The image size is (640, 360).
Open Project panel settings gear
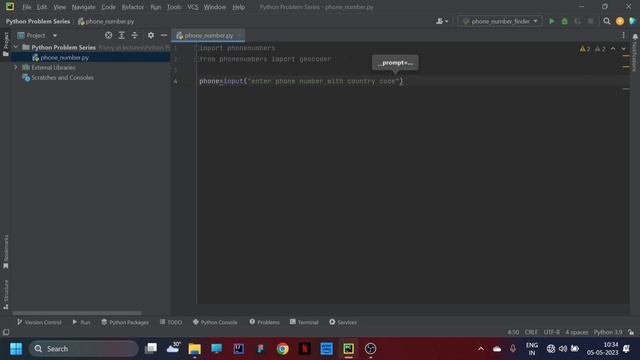(151, 36)
